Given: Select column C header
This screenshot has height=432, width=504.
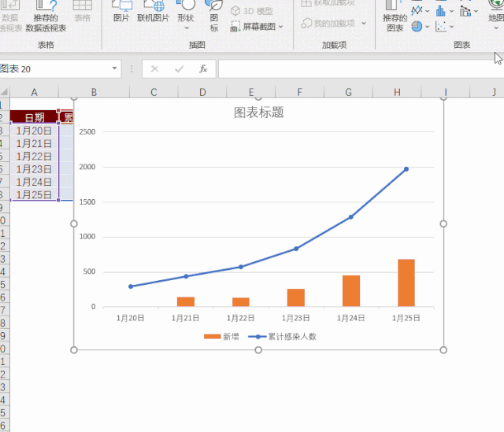Looking at the screenshot, I should pyautogui.click(x=154, y=92).
